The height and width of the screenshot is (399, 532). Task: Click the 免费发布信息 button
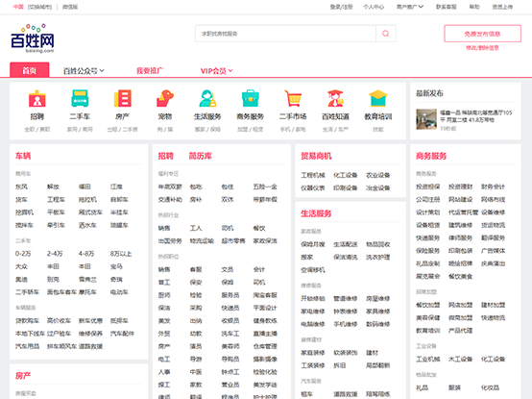click(482, 34)
